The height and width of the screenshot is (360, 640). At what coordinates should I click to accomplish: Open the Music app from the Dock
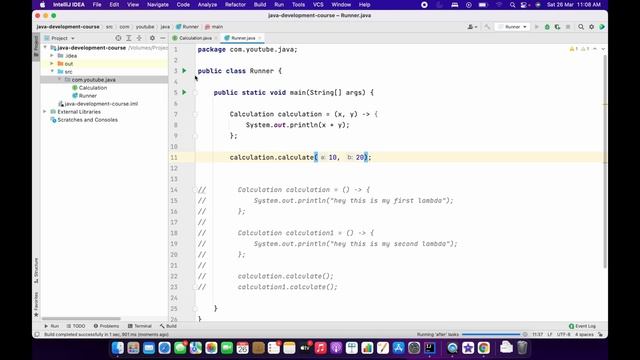(x=320, y=348)
